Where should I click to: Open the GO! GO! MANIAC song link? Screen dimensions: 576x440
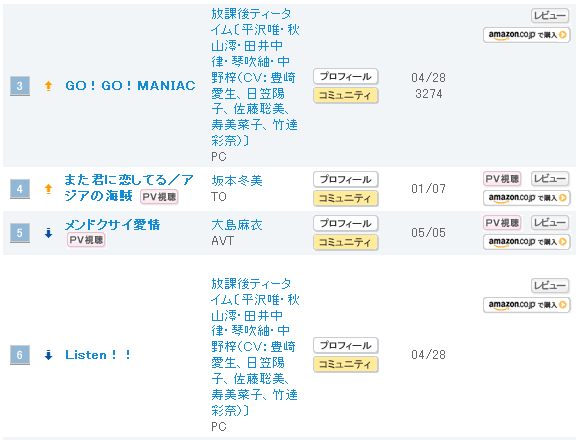(130, 86)
